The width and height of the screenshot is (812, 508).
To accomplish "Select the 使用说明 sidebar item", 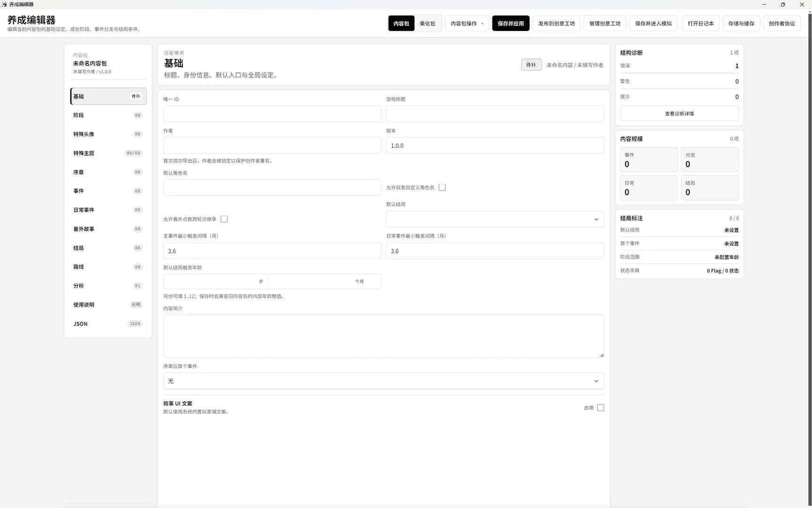I will (108, 305).
